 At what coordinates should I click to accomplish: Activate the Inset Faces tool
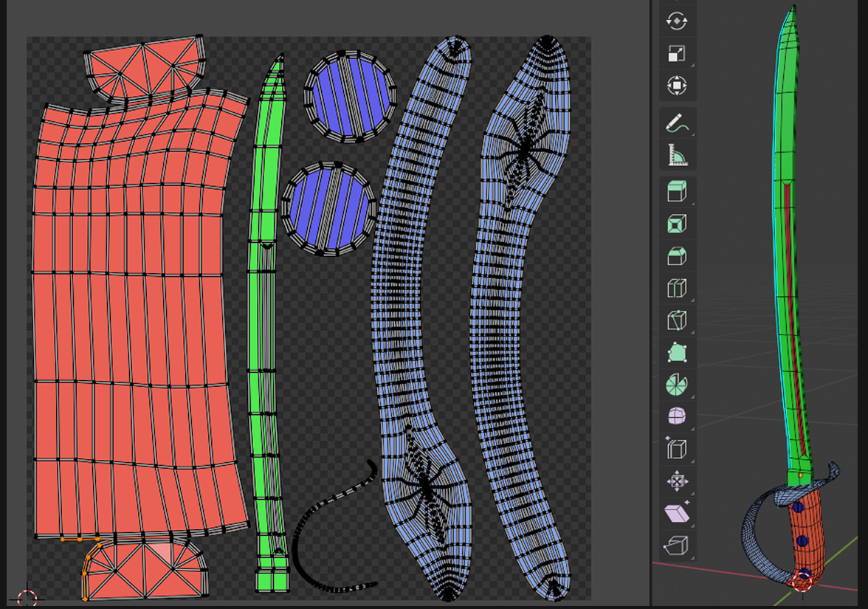point(677,224)
